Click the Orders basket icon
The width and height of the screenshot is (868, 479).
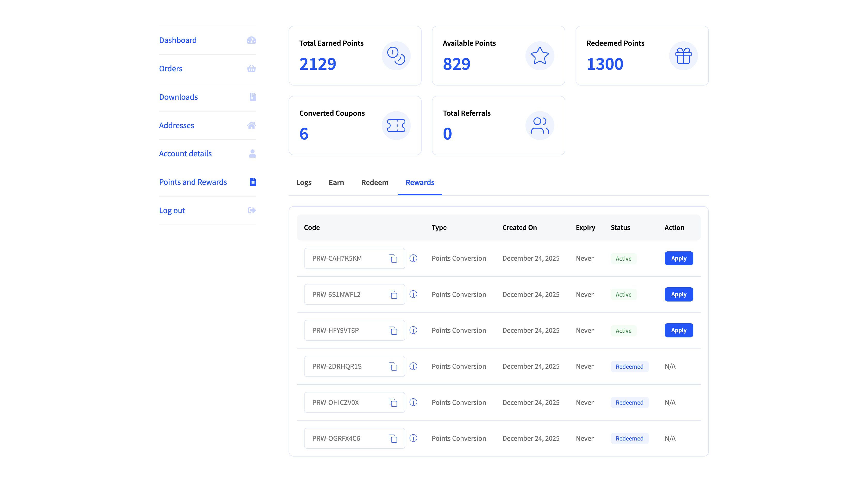[x=251, y=69]
